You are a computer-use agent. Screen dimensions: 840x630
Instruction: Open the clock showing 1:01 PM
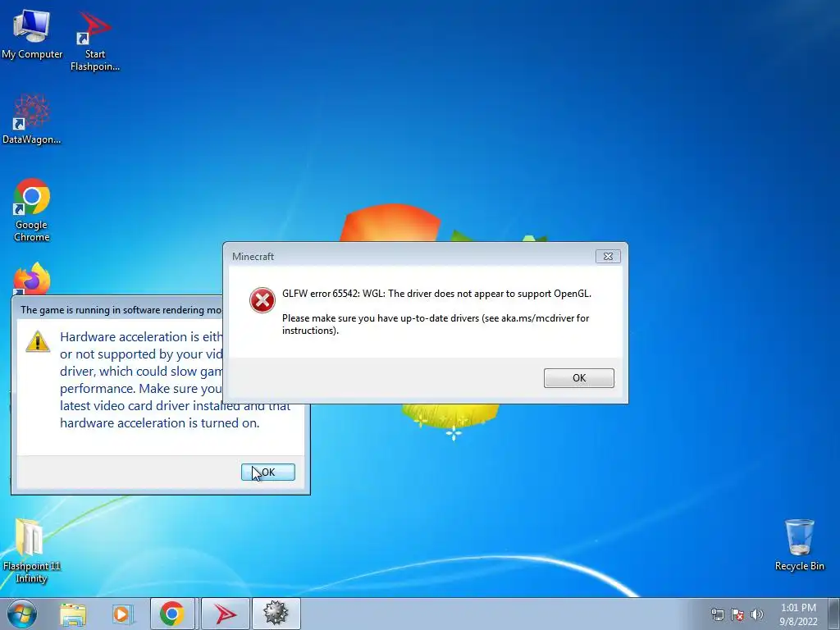(798, 614)
